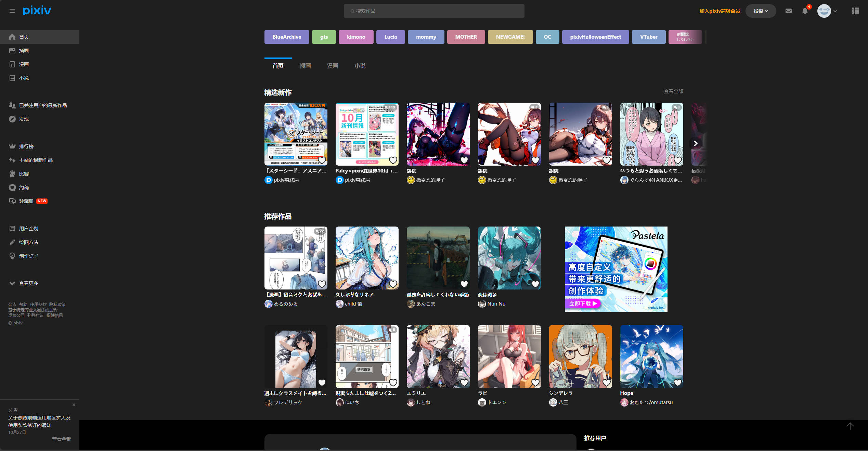Open the 珍藏册 sidebar icon
868x451 pixels.
pyautogui.click(x=12, y=201)
